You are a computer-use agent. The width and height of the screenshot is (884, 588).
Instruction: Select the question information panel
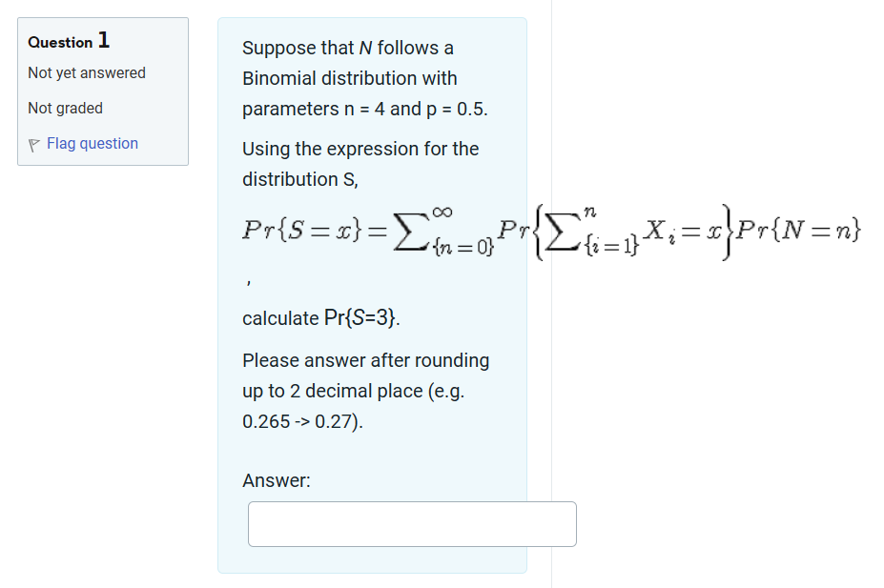102,91
